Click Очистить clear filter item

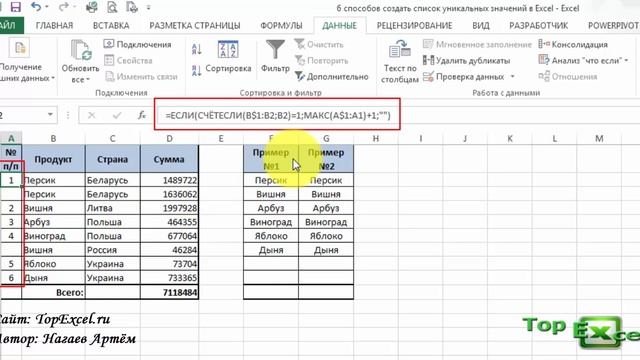click(x=319, y=44)
